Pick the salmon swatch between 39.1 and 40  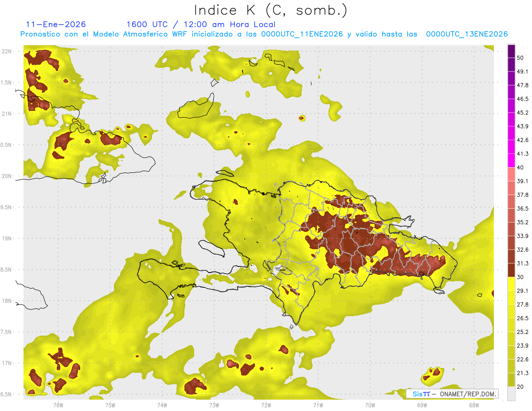pyautogui.click(x=511, y=174)
